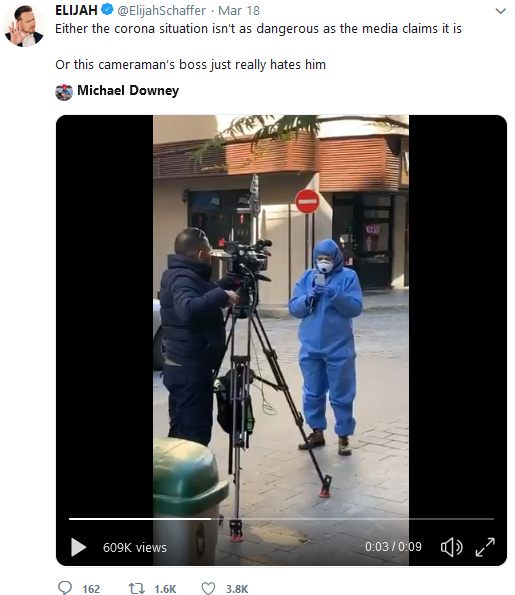Screen dimensions: 515x595
Task: Click the 162 replies count
Action: click(x=91, y=589)
